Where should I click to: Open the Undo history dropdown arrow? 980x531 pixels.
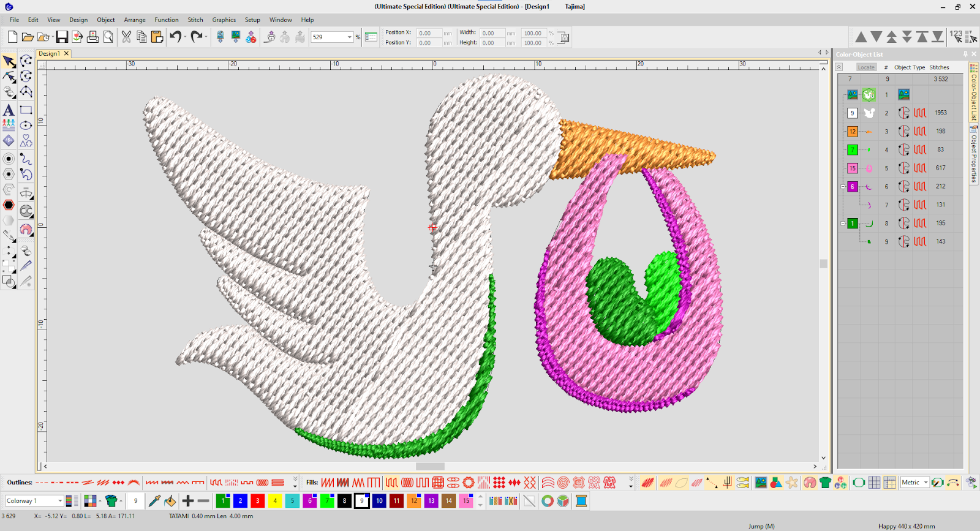tap(186, 37)
